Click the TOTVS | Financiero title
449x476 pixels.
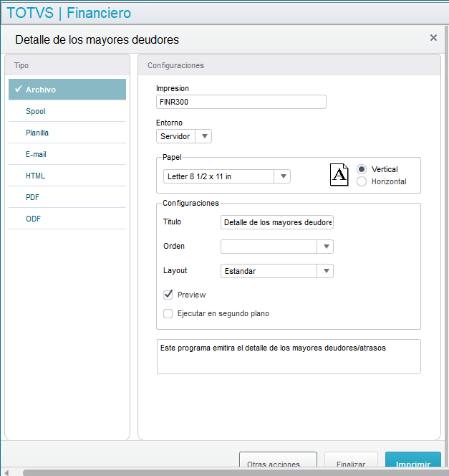(x=69, y=13)
